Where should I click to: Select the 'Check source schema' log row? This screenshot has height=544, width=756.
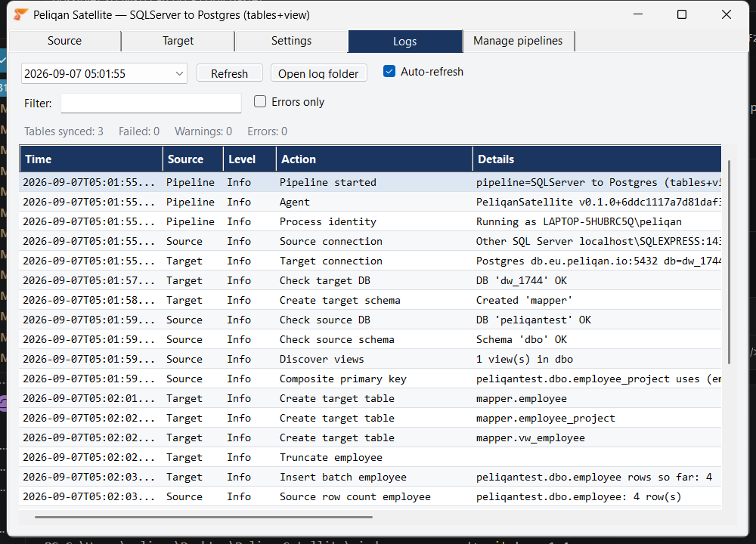[370, 340]
